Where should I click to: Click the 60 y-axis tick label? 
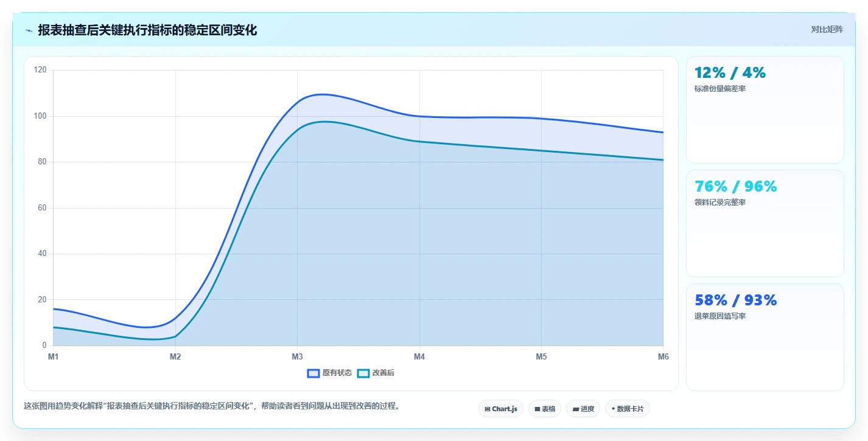pyautogui.click(x=42, y=208)
